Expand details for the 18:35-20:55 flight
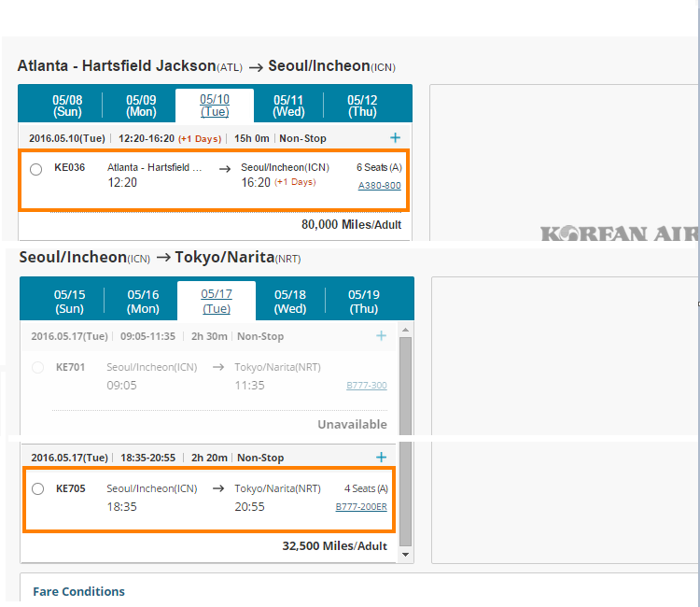The height and width of the screenshot is (607, 700). 381,458
